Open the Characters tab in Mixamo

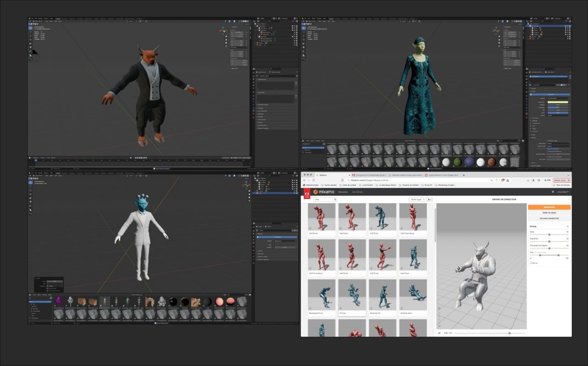343,192
